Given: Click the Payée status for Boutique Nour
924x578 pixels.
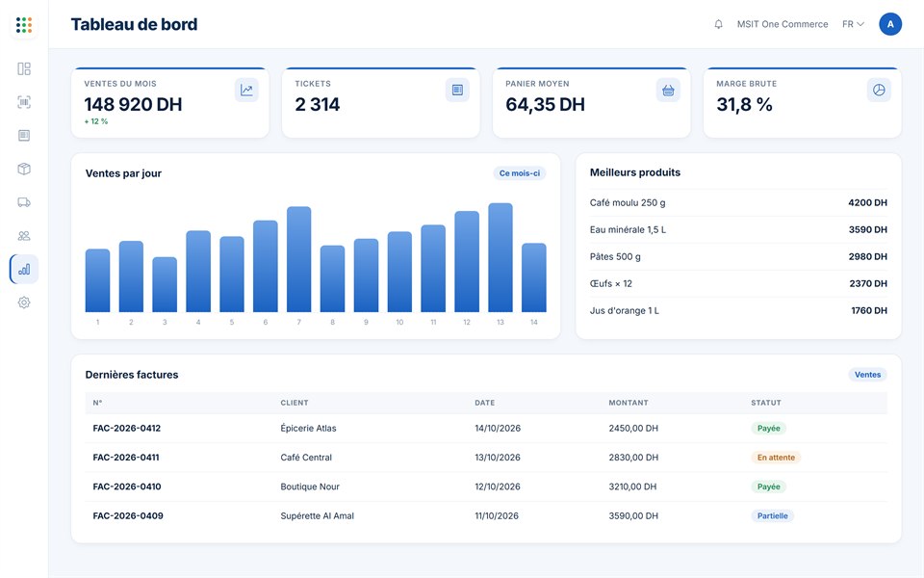Looking at the screenshot, I should click(768, 486).
